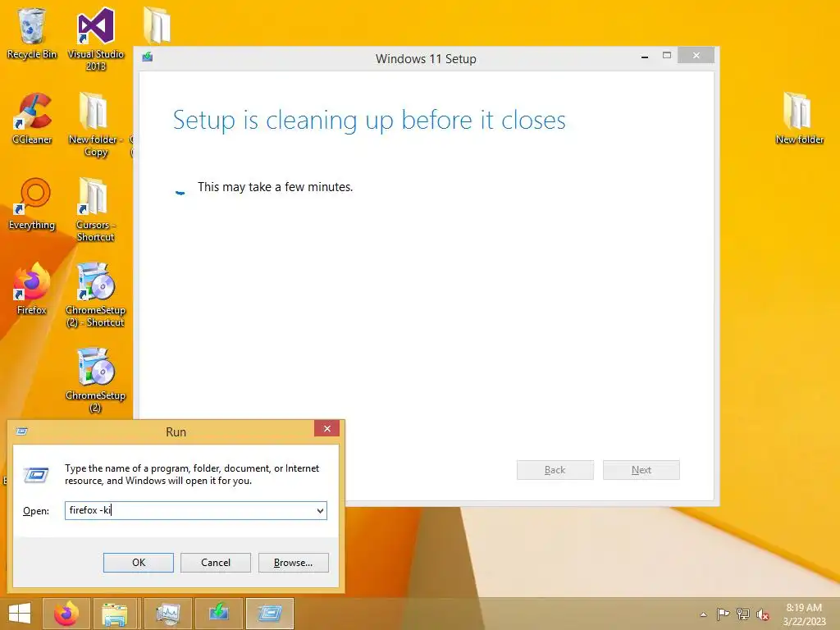The height and width of the screenshot is (630, 840).
Task: Open the network status tray icon
Action: [x=743, y=614]
